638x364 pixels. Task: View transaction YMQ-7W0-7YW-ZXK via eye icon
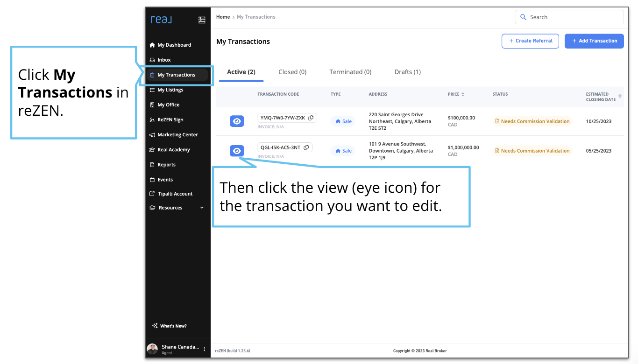coord(237,121)
